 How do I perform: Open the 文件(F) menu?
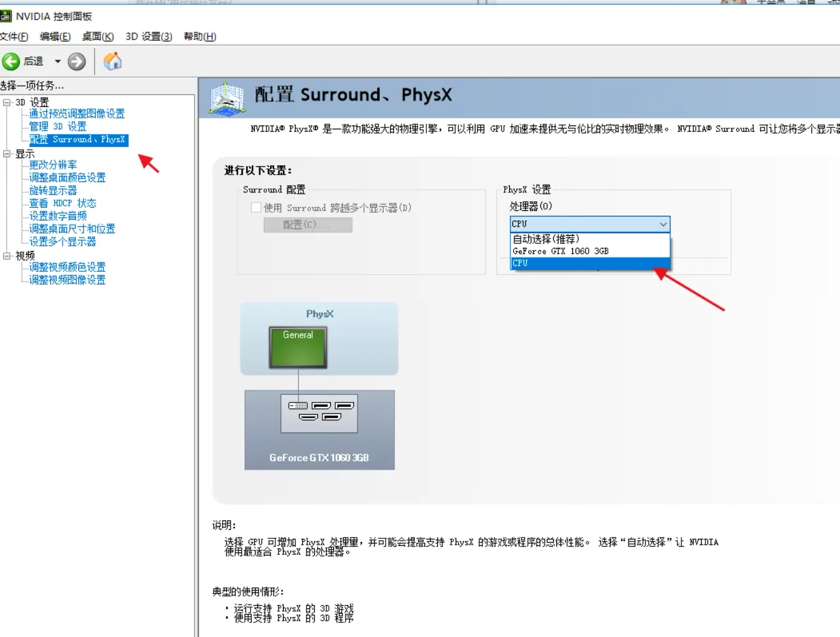[14, 36]
